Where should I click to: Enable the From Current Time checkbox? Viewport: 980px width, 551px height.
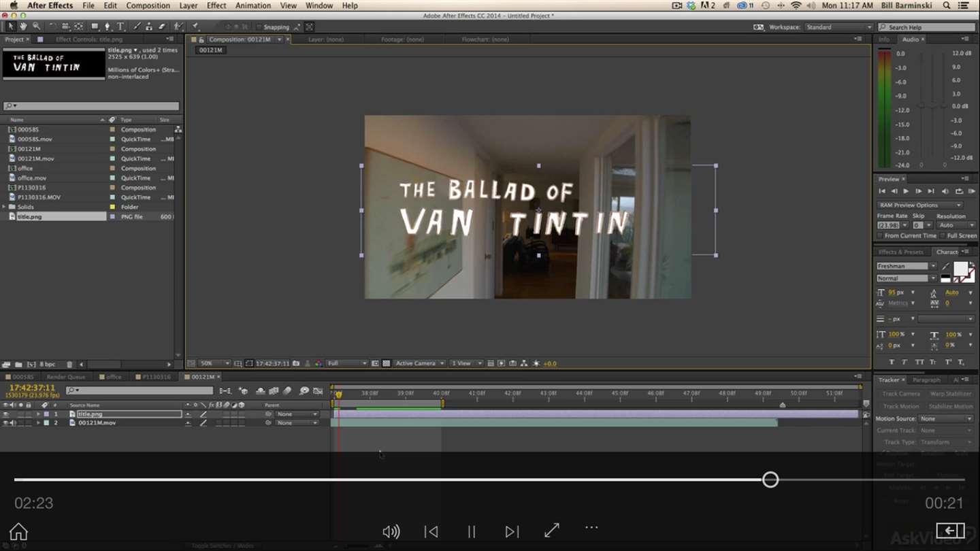pos(880,235)
